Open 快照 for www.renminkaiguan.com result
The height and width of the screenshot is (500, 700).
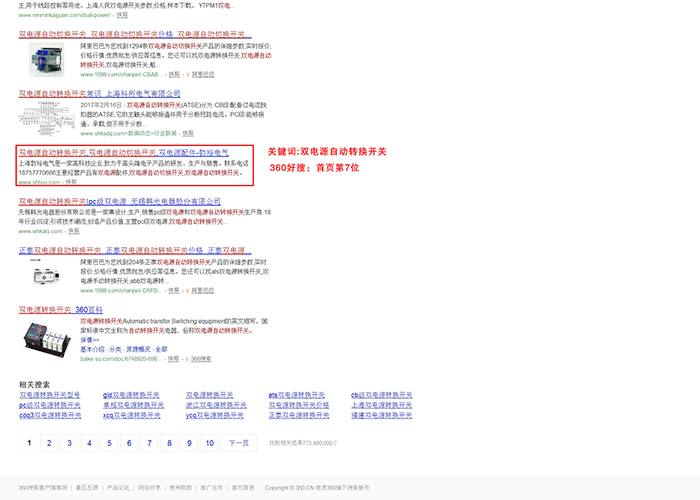[x=122, y=15]
